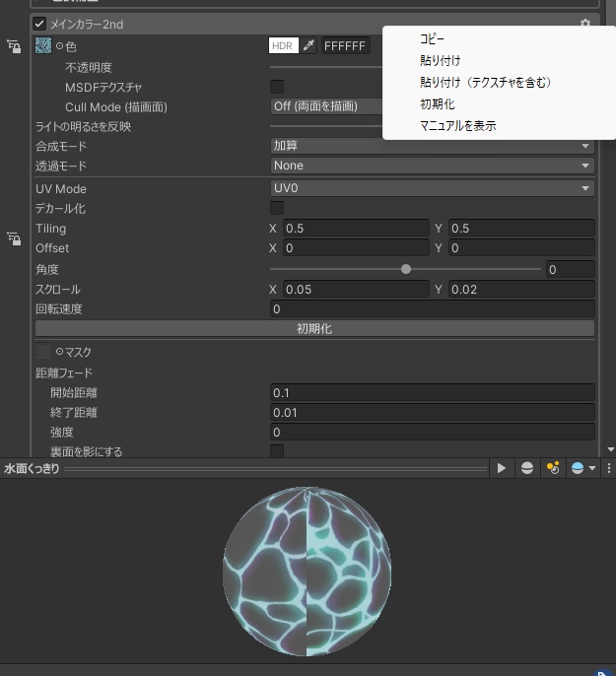Select the マスク texture slot

pyautogui.click(x=43, y=352)
